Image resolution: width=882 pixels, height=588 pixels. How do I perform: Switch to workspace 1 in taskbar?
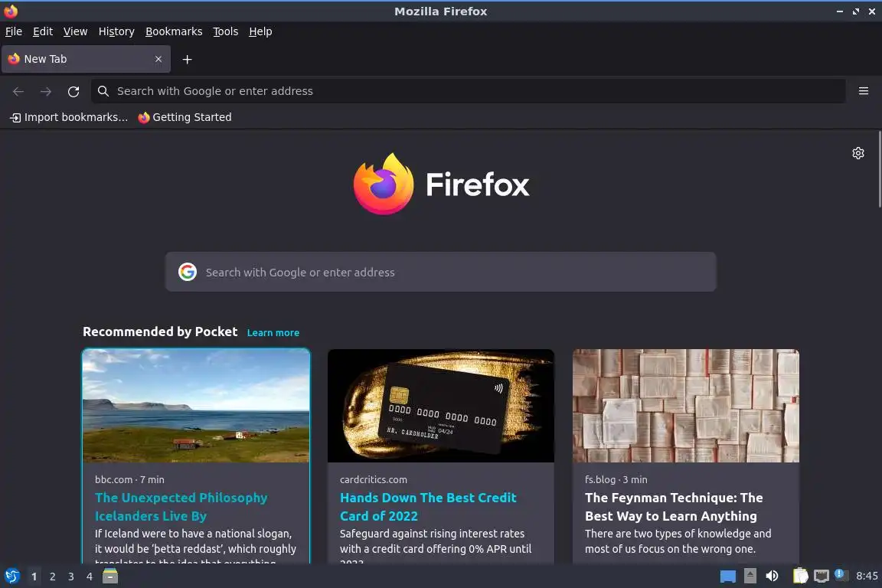34,577
